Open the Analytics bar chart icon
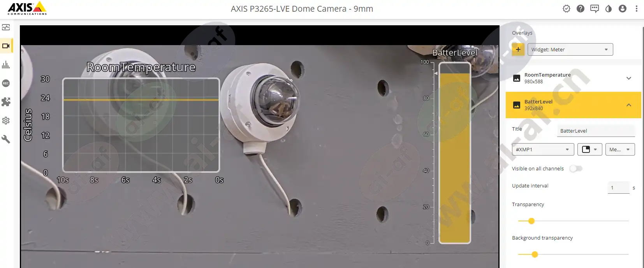This screenshot has width=644, height=268. coord(6,65)
